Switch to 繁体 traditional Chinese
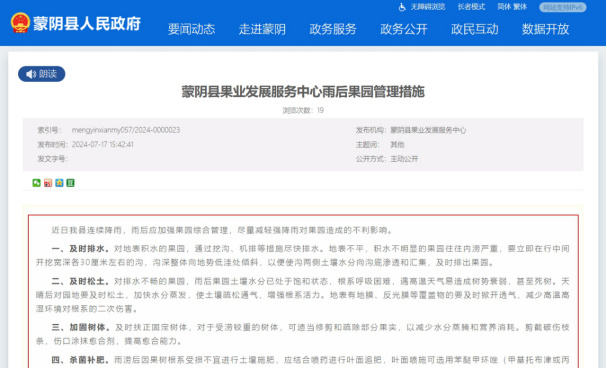The width and height of the screenshot is (607, 369). click(x=520, y=7)
